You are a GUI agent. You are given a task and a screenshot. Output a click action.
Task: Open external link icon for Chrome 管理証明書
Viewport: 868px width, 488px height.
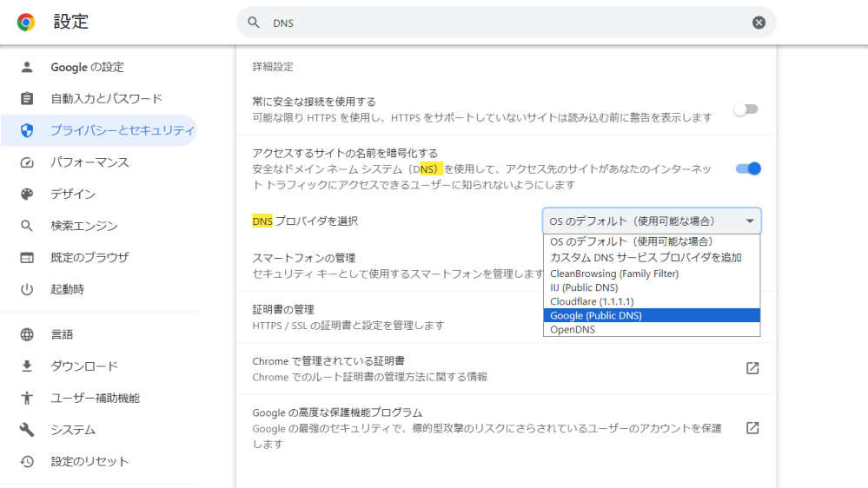click(752, 368)
